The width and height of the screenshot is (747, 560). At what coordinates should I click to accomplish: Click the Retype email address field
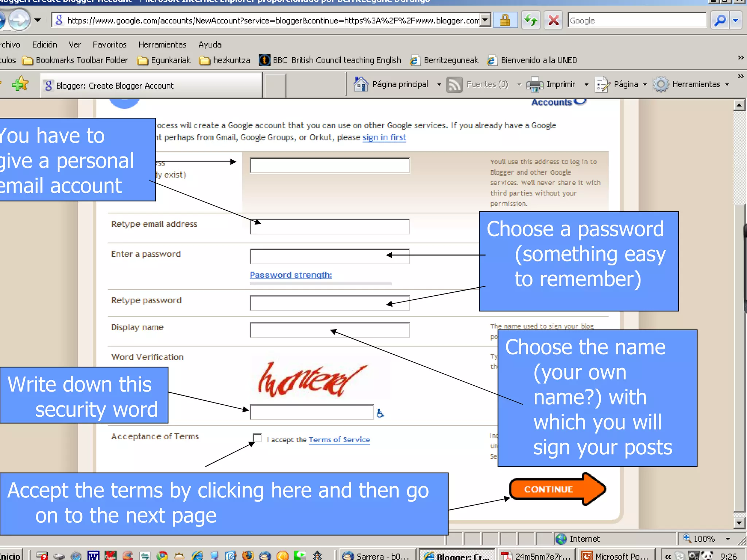(330, 226)
